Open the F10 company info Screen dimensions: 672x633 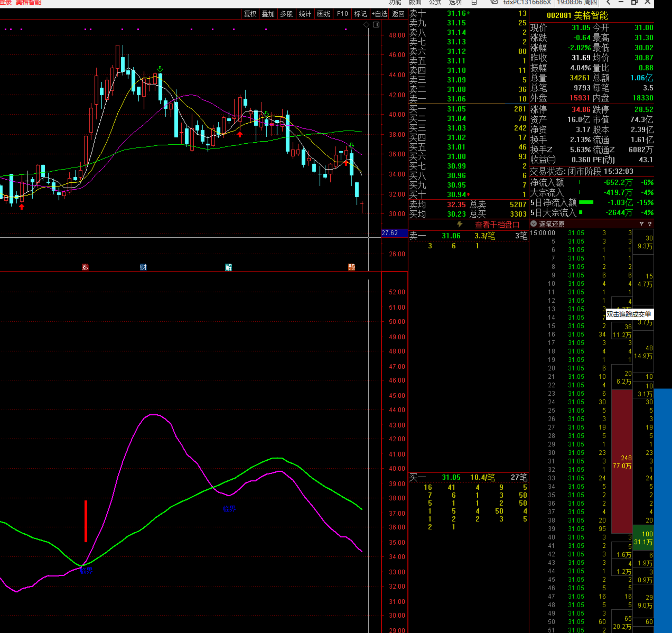[342, 14]
